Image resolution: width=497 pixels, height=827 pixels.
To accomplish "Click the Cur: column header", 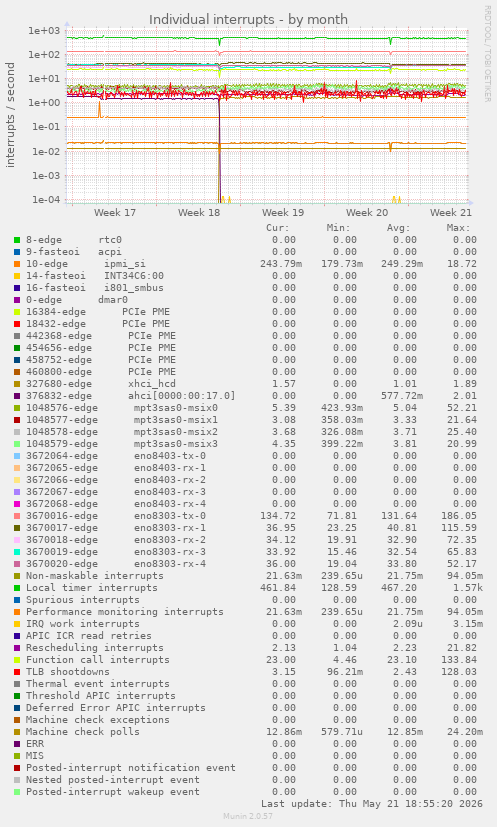I will pos(278,228).
